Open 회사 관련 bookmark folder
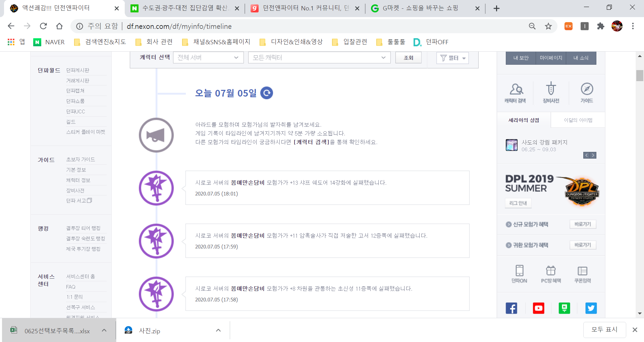The height and width of the screenshot is (342, 644). 154,42
